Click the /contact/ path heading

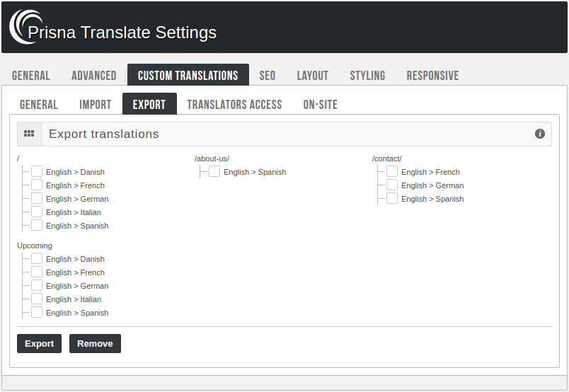[387, 158]
